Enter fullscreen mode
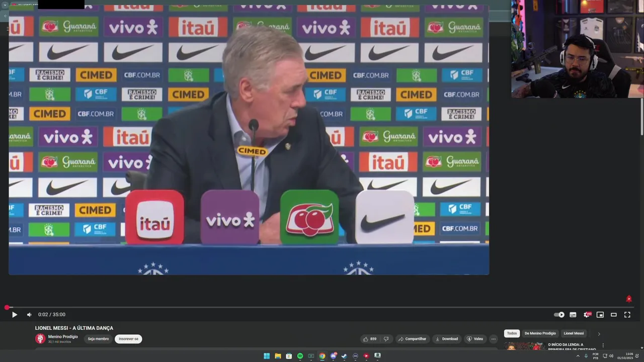The image size is (644, 362). pyautogui.click(x=627, y=315)
